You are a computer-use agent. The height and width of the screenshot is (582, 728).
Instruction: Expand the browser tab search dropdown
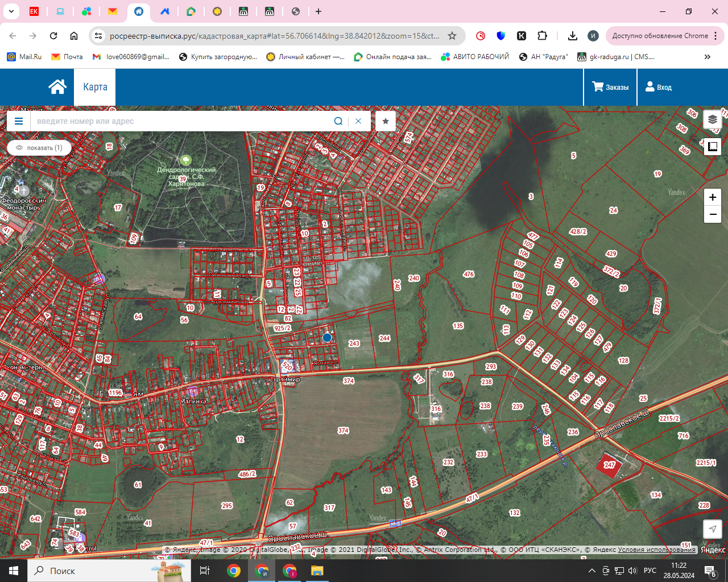(x=11, y=11)
